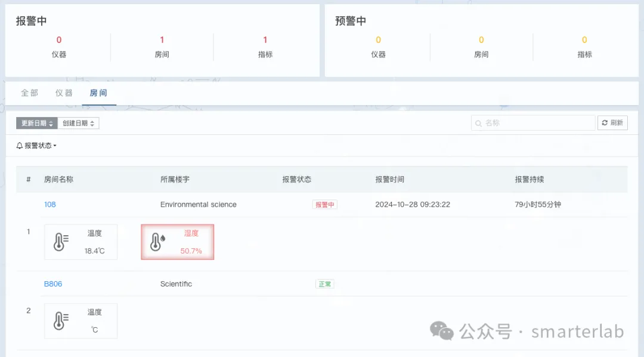The image size is (644, 357).
Task: Click the 正常 status tag for B806
Action: pos(325,284)
